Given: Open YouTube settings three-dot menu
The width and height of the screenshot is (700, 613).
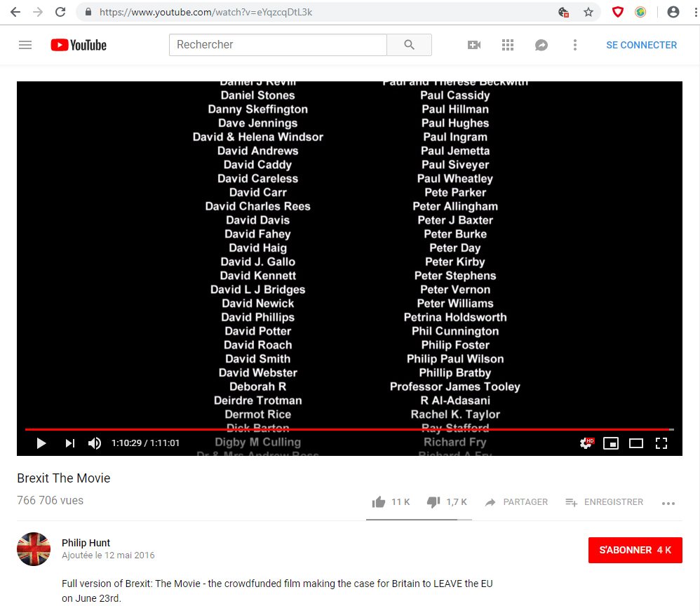Looking at the screenshot, I should pos(575,45).
